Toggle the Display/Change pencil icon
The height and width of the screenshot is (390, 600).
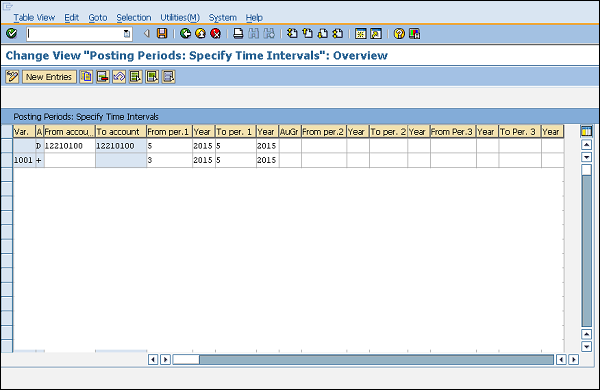click(12, 77)
